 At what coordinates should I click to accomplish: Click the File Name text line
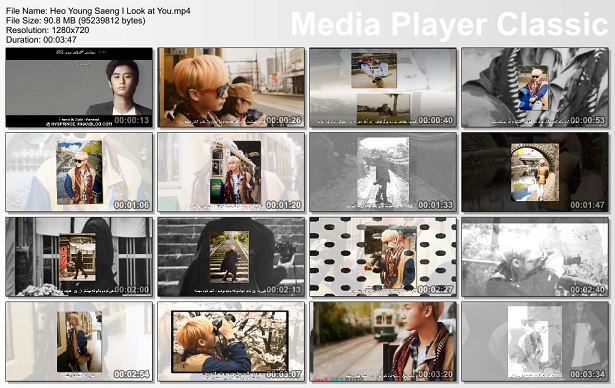point(98,11)
